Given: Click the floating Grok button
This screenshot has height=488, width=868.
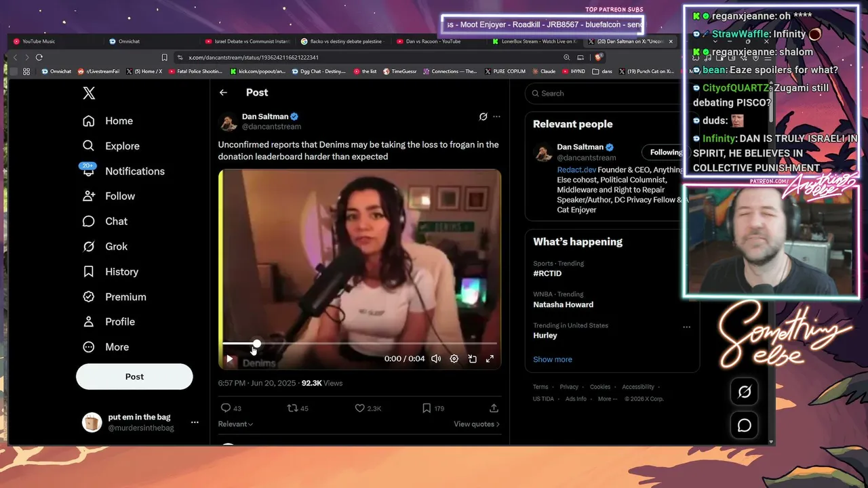Looking at the screenshot, I should click(x=745, y=392).
